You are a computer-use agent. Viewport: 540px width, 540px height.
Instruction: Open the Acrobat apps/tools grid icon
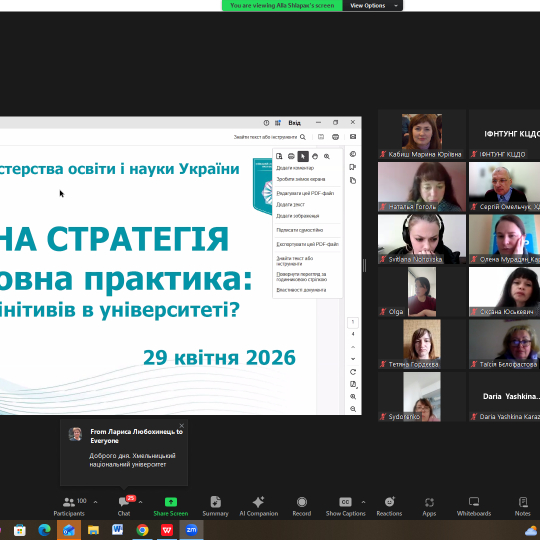click(x=278, y=123)
